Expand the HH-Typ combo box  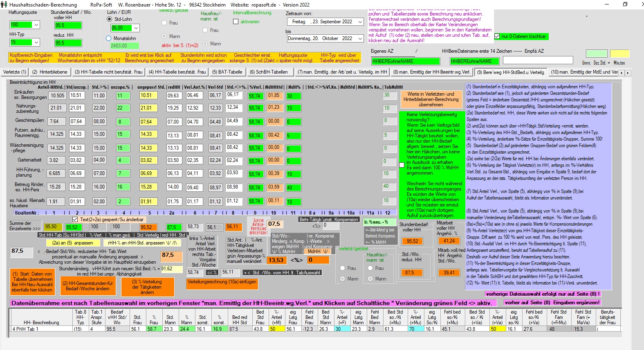point(36,43)
